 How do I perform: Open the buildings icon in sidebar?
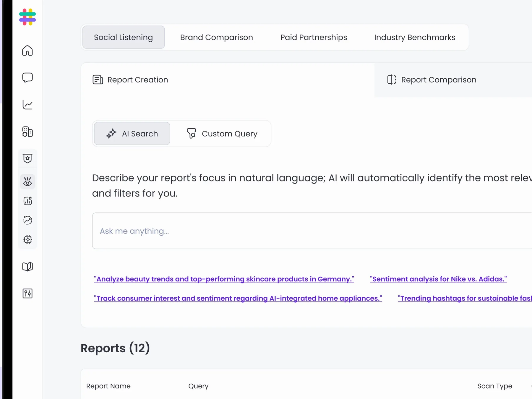pyautogui.click(x=27, y=132)
